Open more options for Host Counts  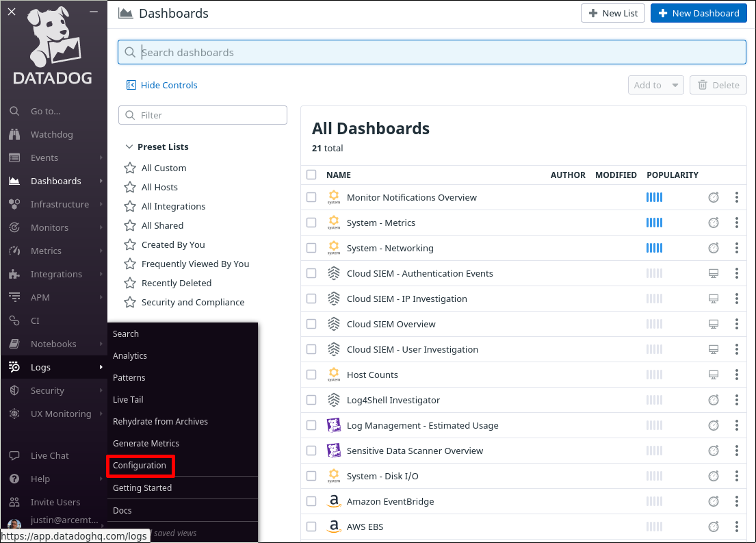[x=737, y=375]
